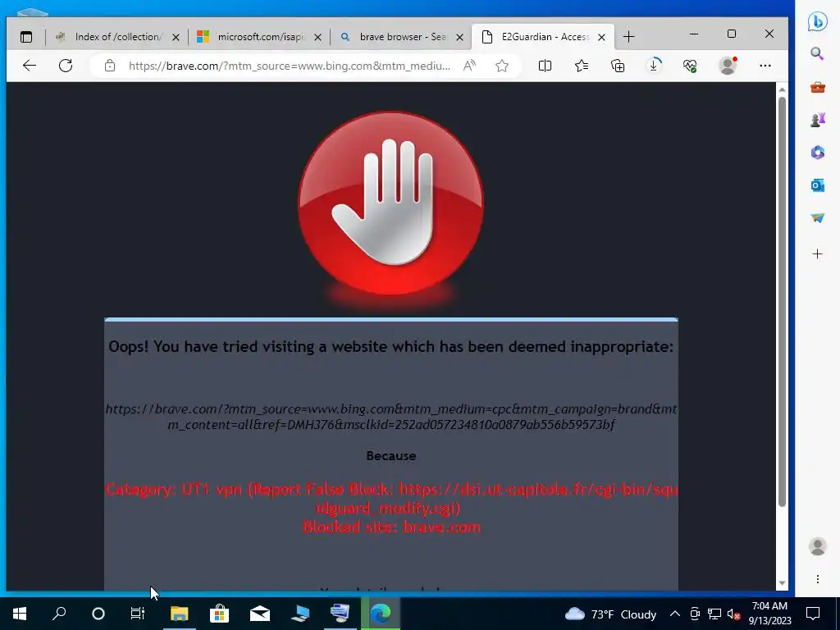
Task: Close the microsoft.com/isapi tab
Action: point(317,38)
